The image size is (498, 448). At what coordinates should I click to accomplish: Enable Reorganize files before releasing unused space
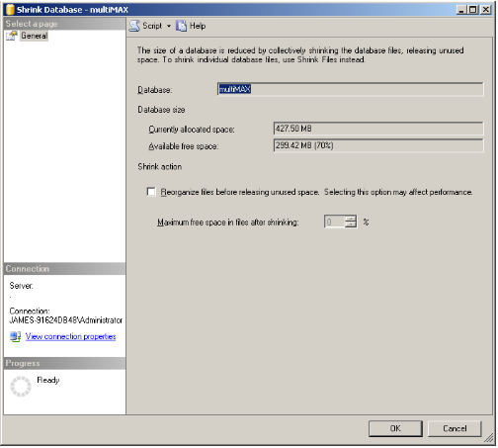pos(151,192)
